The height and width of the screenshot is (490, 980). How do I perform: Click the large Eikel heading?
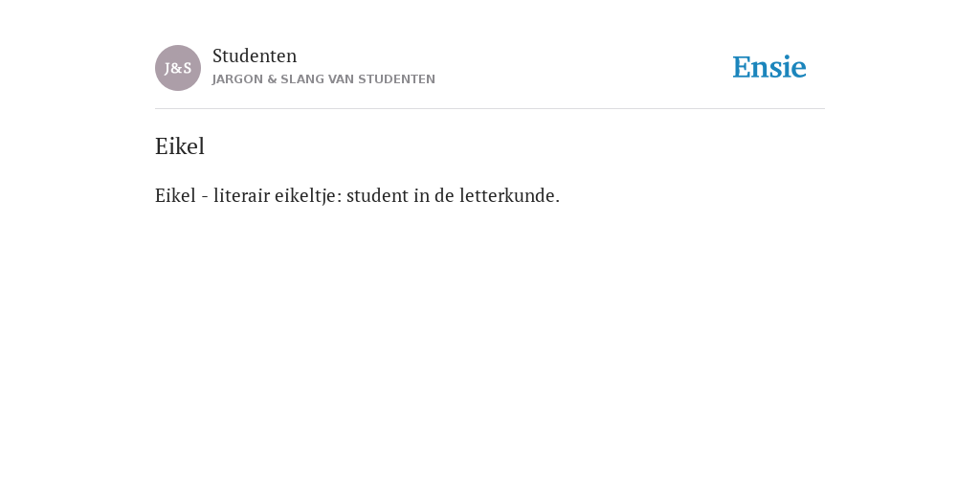(180, 146)
